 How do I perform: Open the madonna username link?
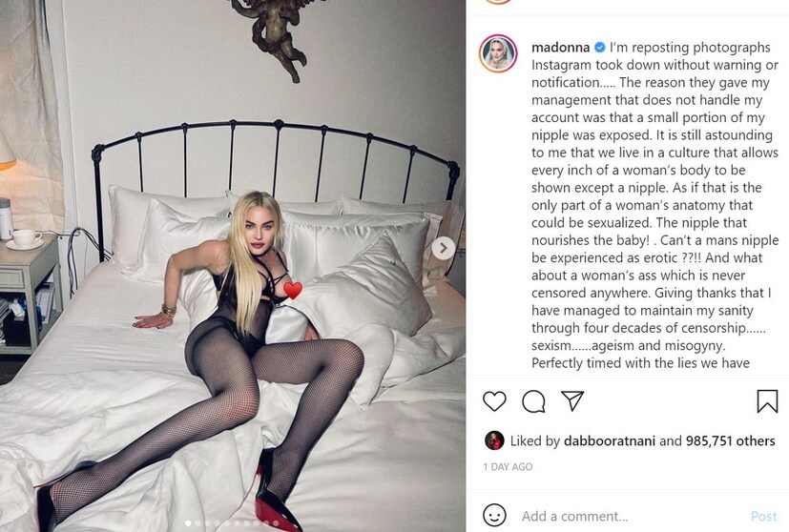point(561,48)
